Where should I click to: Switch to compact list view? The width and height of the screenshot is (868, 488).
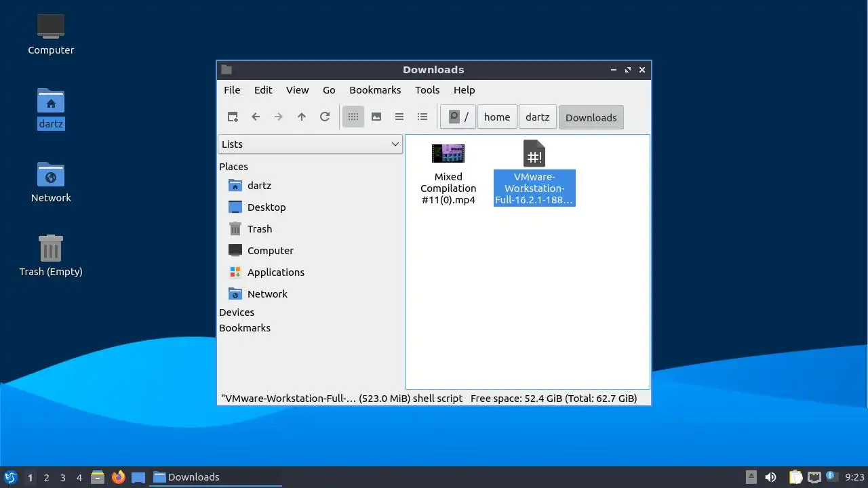coord(399,117)
